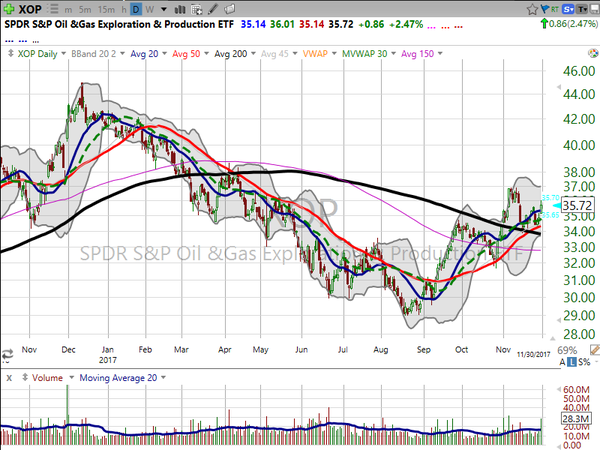Flag XOP with the blue flag icon
This screenshot has height=450, width=600.
(x=545, y=9)
